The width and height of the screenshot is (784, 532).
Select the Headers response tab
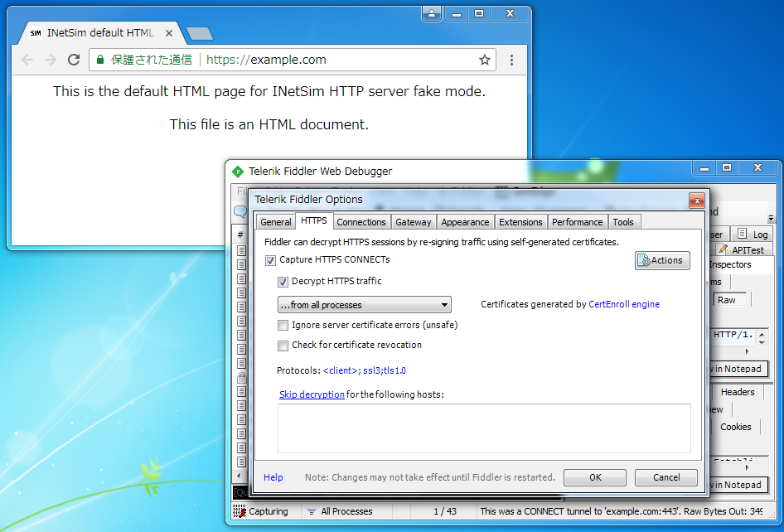pyautogui.click(x=738, y=392)
